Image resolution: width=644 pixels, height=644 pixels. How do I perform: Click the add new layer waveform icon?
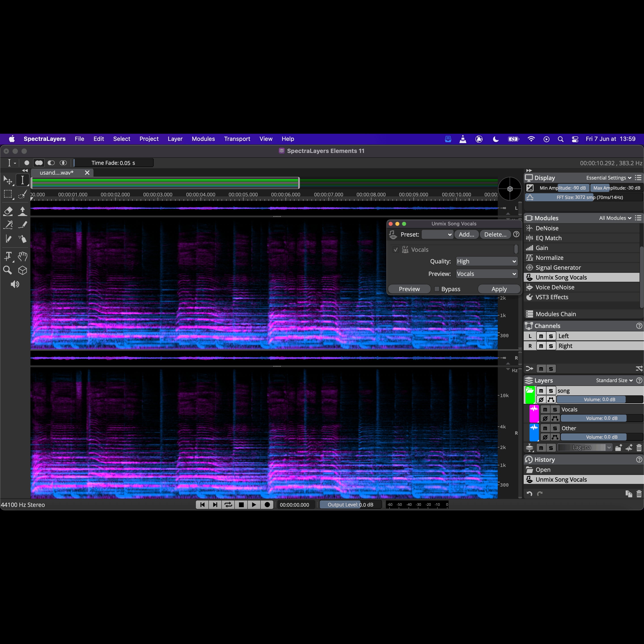(x=629, y=448)
